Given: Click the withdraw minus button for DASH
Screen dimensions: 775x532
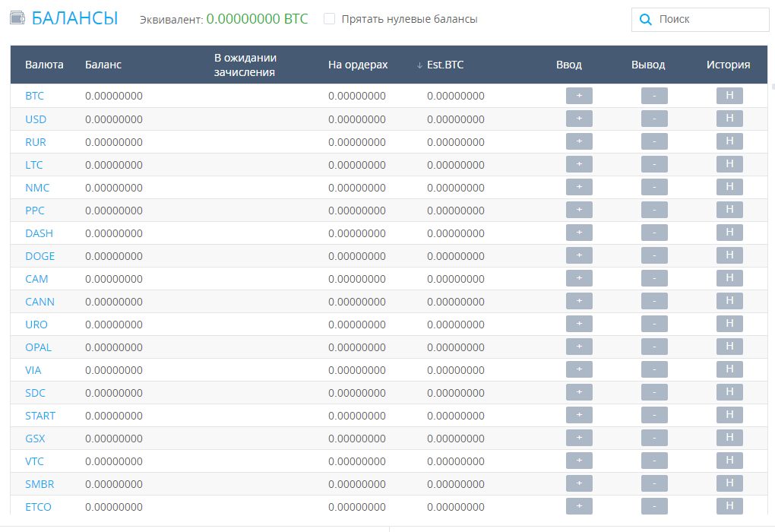Looking at the screenshot, I should tap(654, 233).
